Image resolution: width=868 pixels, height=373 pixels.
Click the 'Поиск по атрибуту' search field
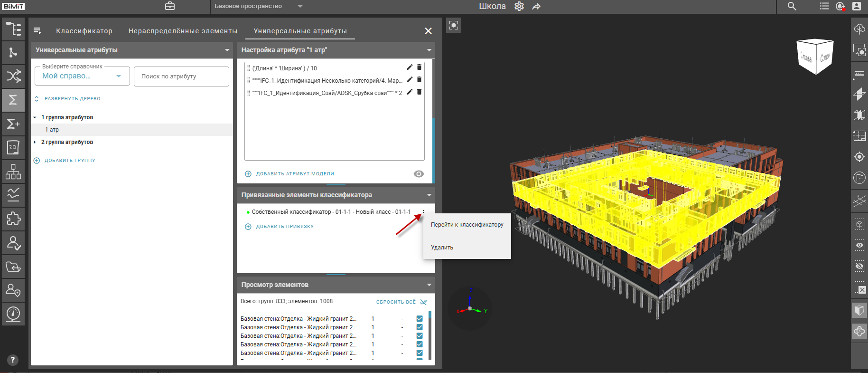tap(181, 77)
